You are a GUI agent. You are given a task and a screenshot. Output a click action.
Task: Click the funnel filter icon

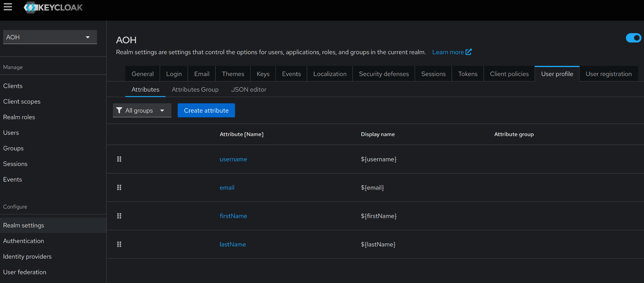119,110
